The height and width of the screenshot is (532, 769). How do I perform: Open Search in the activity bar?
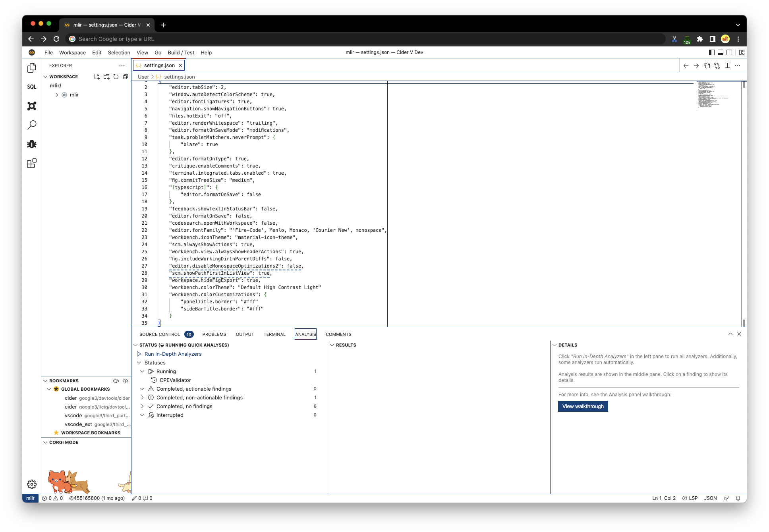(x=31, y=125)
